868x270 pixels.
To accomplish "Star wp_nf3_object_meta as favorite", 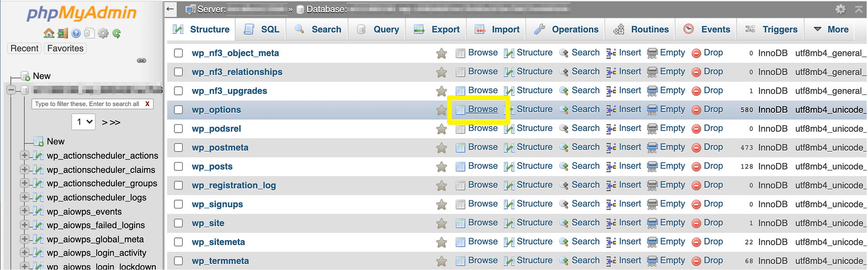I will click(x=441, y=53).
